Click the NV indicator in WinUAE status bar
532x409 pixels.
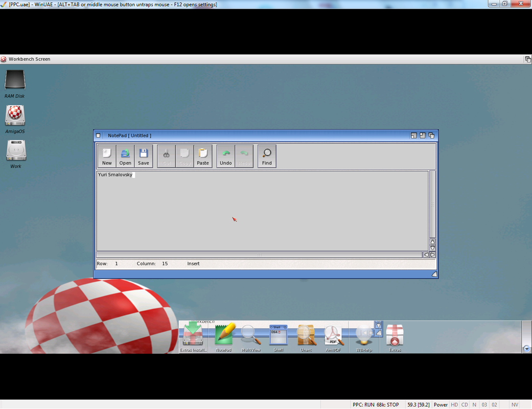pos(515,404)
